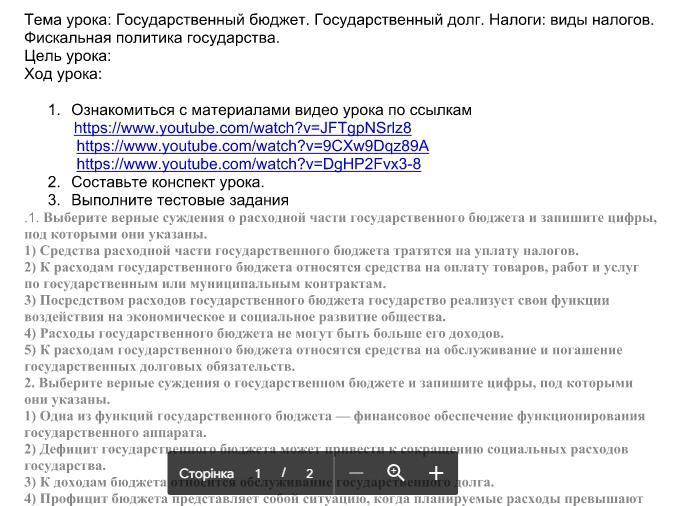Click the total page count '2'
This screenshot has height=506, width=683.
pyautogui.click(x=310, y=473)
